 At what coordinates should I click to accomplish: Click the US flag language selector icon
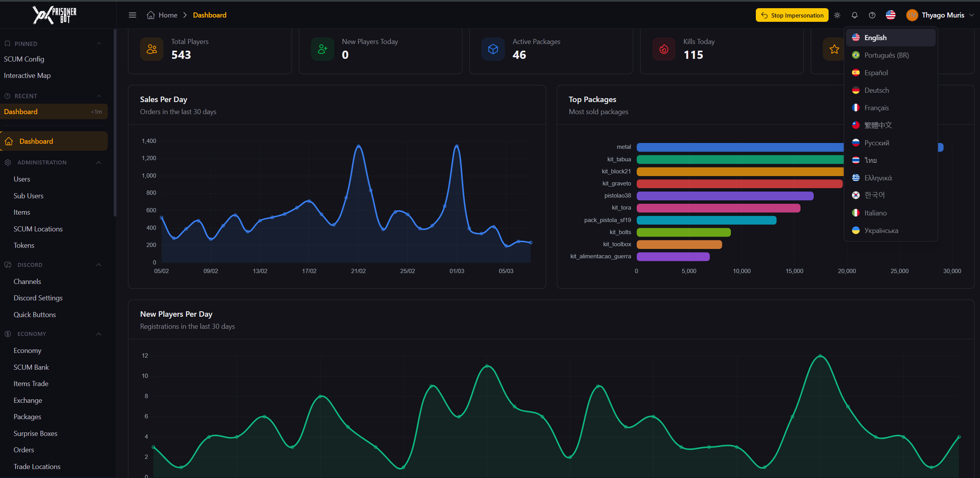[x=890, y=15]
